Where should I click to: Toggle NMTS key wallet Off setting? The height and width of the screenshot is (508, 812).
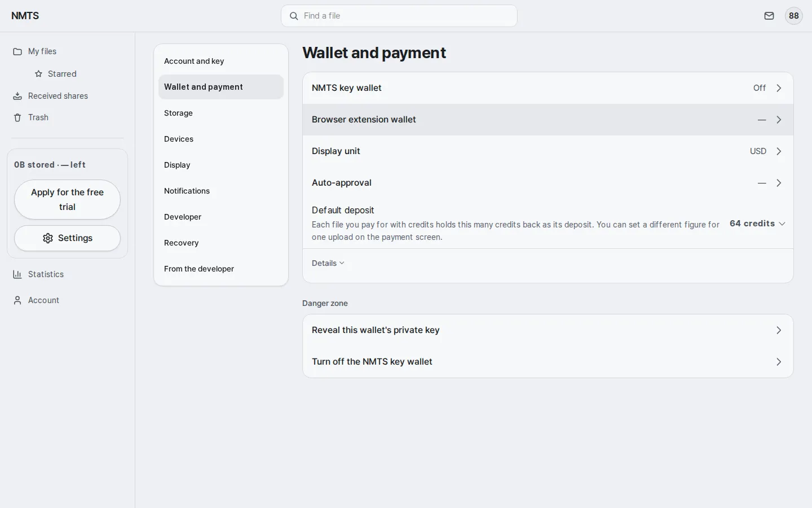coord(548,88)
